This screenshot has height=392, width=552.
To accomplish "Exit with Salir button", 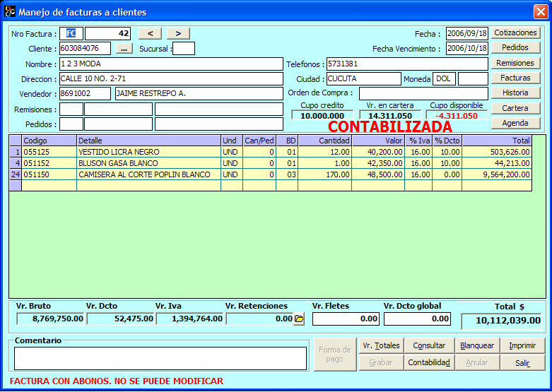I will point(522,362).
